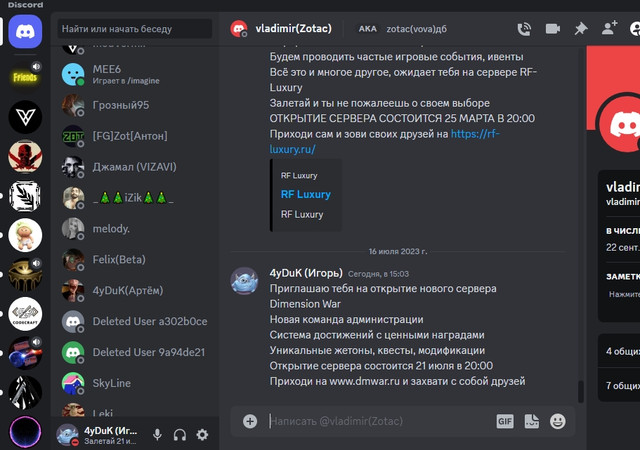The image size is (640, 450).
Task: Click the 4 общих item in profile
Action: tap(622, 351)
